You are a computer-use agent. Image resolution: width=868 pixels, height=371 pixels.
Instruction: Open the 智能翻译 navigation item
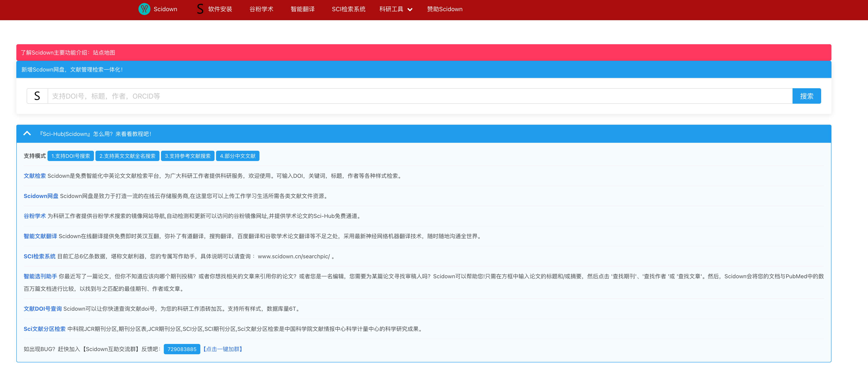tap(302, 9)
